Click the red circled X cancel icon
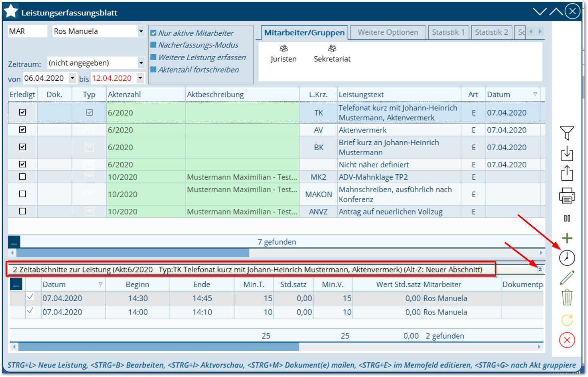The height and width of the screenshot is (377, 588). click(x=567, y=340)
